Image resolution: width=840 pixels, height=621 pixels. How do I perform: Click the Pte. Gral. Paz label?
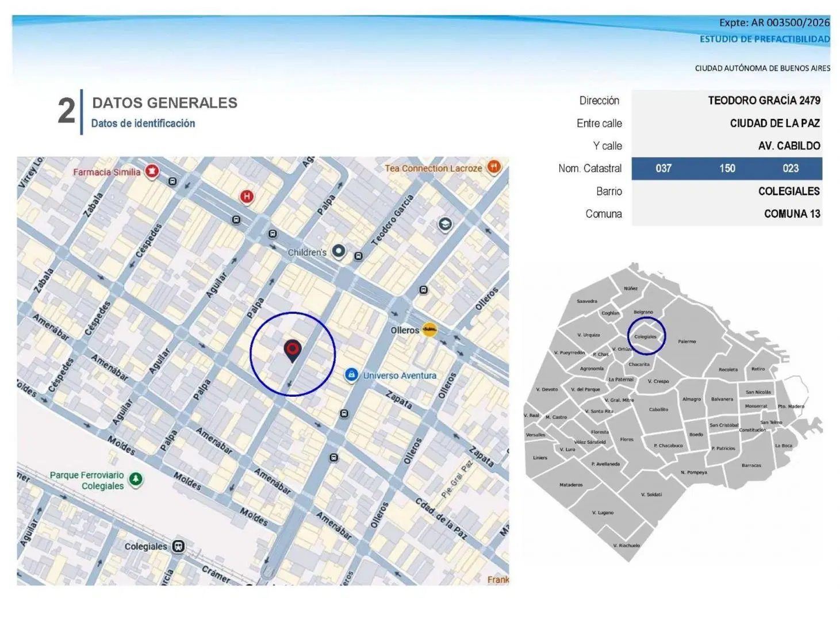click(457, 479)
